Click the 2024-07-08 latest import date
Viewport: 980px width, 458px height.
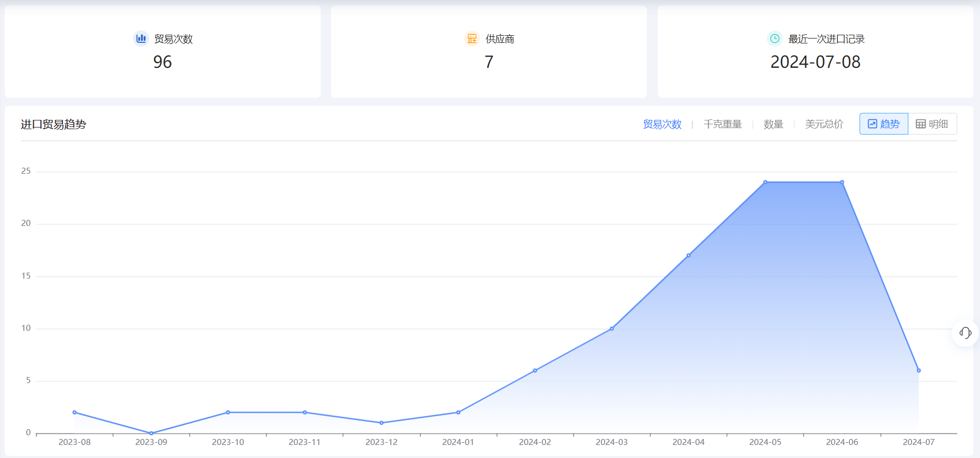click(815, 62)
